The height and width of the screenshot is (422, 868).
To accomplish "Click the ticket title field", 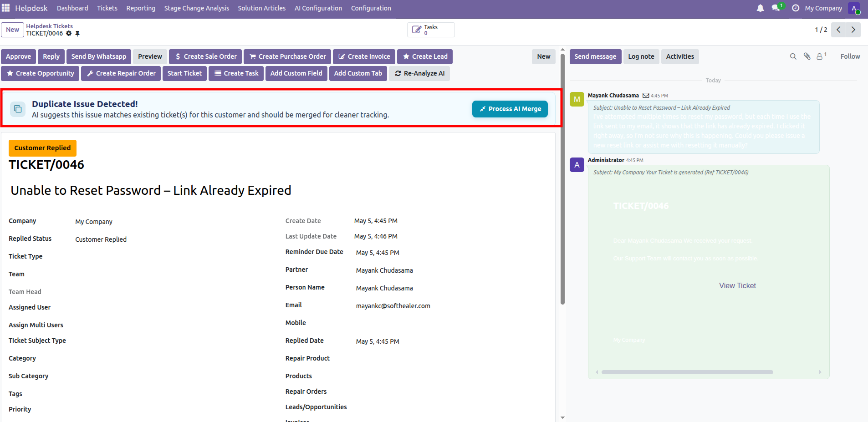I will coord(151,190).
